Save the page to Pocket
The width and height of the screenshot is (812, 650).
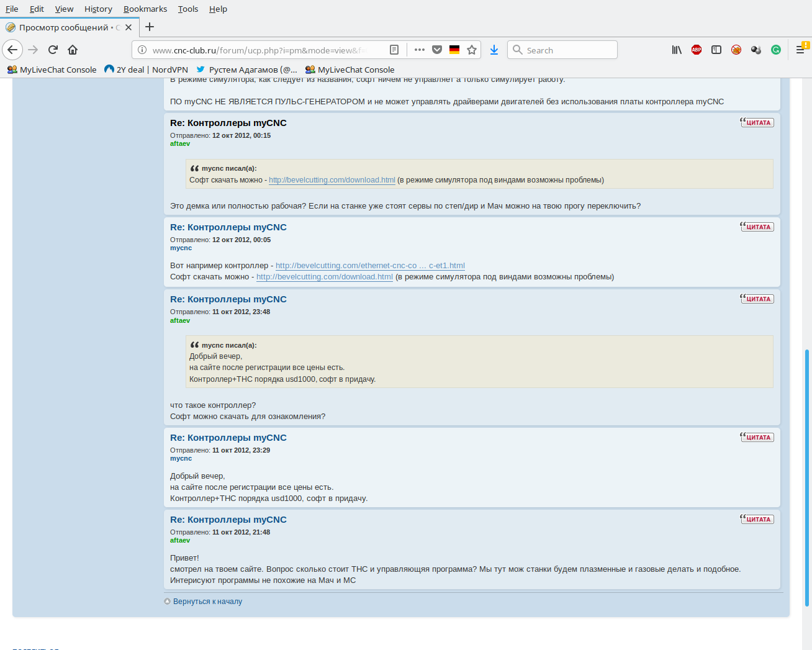click(x=437, y=50)
